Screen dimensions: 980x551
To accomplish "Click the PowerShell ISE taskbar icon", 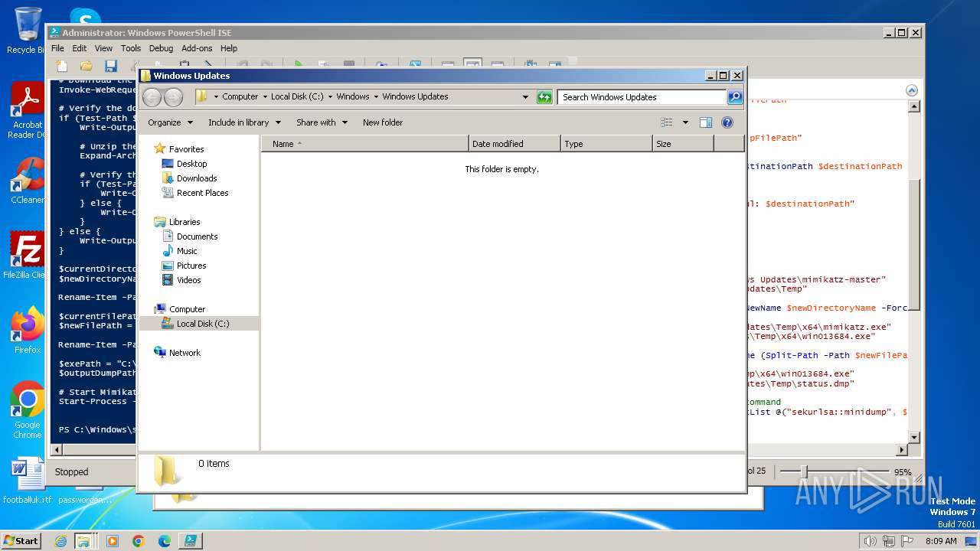I will coord(191,541).
